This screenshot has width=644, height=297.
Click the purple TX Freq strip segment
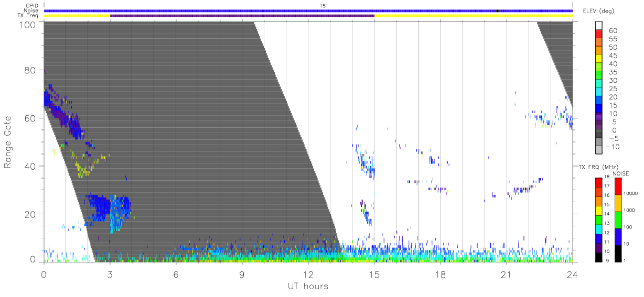[x=242, y=16]
